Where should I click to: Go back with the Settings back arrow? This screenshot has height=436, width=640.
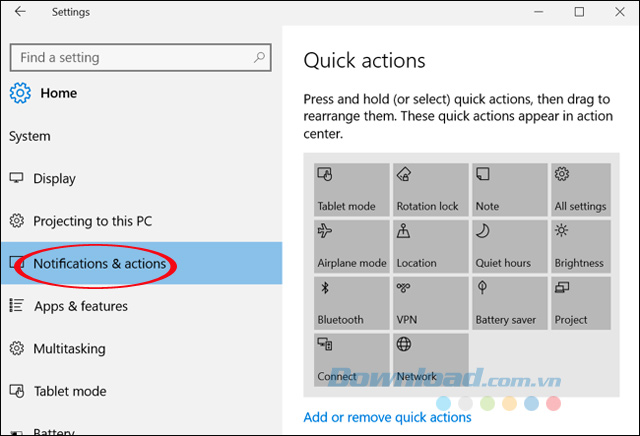click(21, 12)
